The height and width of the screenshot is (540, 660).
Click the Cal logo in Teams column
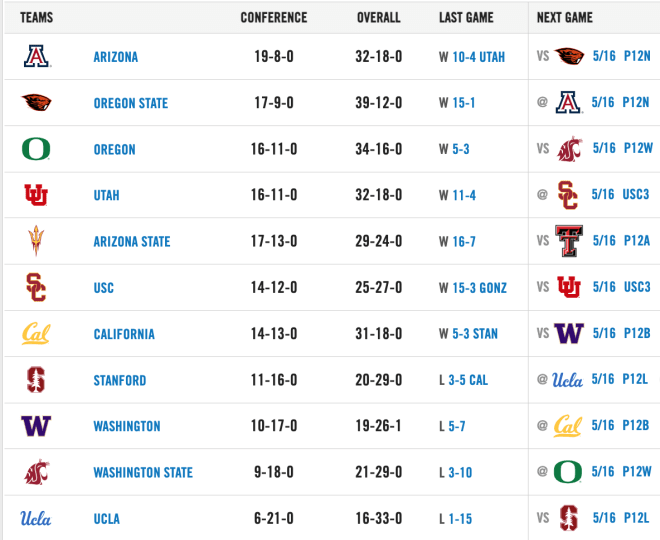click(x=36, y=333)
